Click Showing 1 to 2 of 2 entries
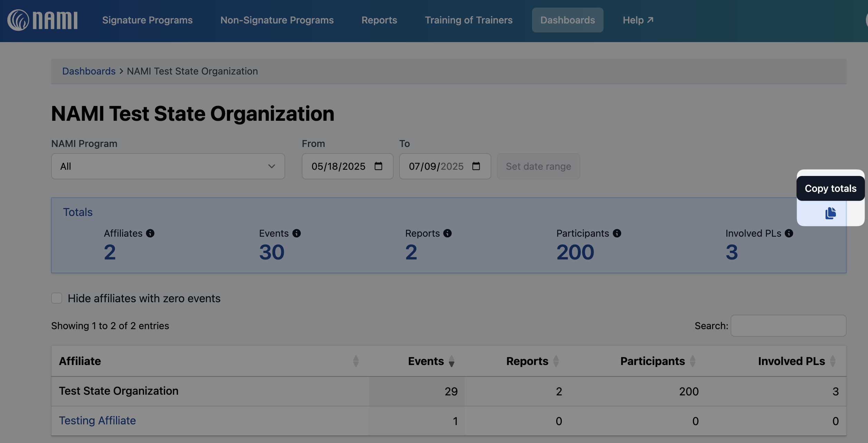Viewport: 868px width, 443px height. coord(110,326)
